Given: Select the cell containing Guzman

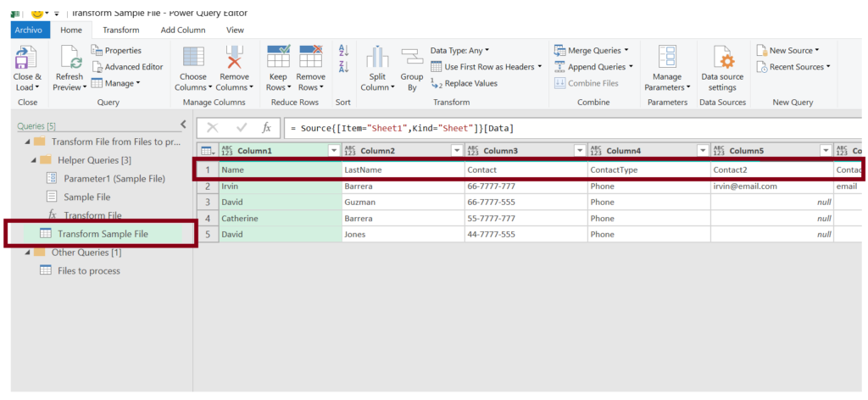Looking at the screenshot, I should point(403,203).
